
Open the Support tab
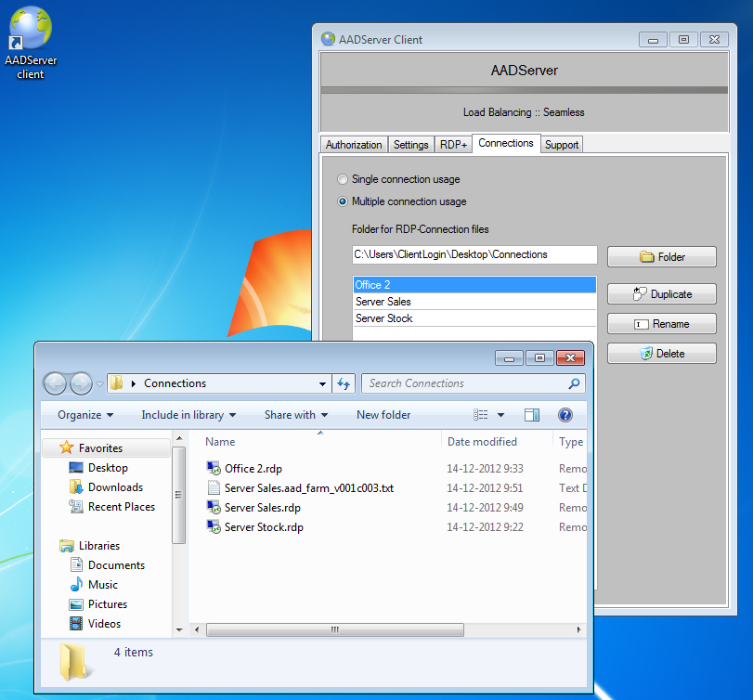tap(562, 145)
